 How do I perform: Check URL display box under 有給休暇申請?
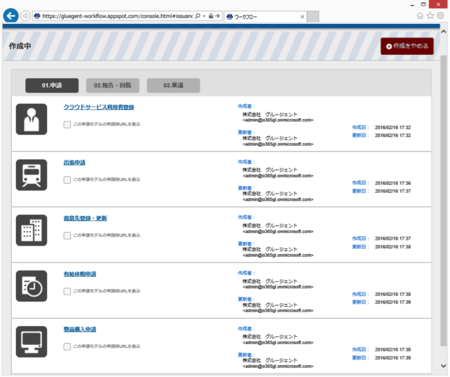(x=67, y=291)
